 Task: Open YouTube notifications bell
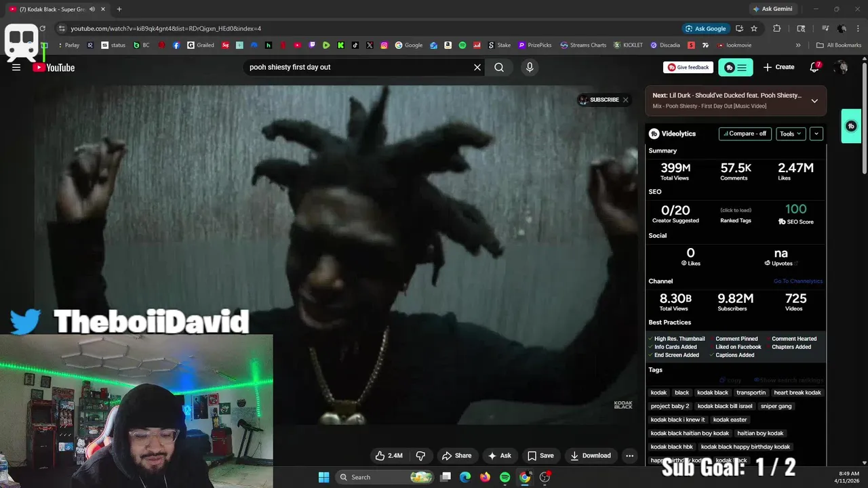pos(814,67)
